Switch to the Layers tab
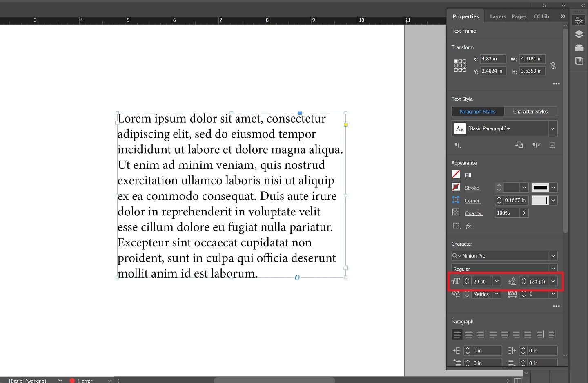 pyautogui.click(x=497, y=16)
